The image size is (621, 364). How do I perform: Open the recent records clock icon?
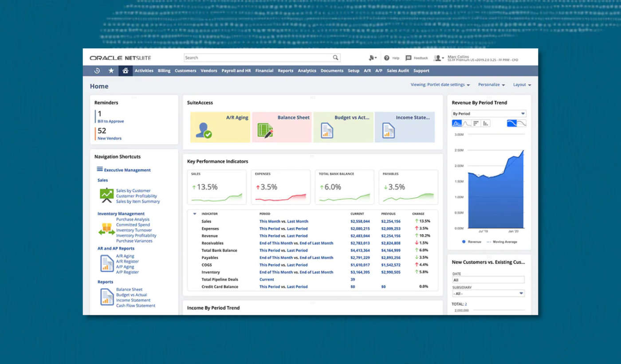pyautogui.click(x=97, y=70)
